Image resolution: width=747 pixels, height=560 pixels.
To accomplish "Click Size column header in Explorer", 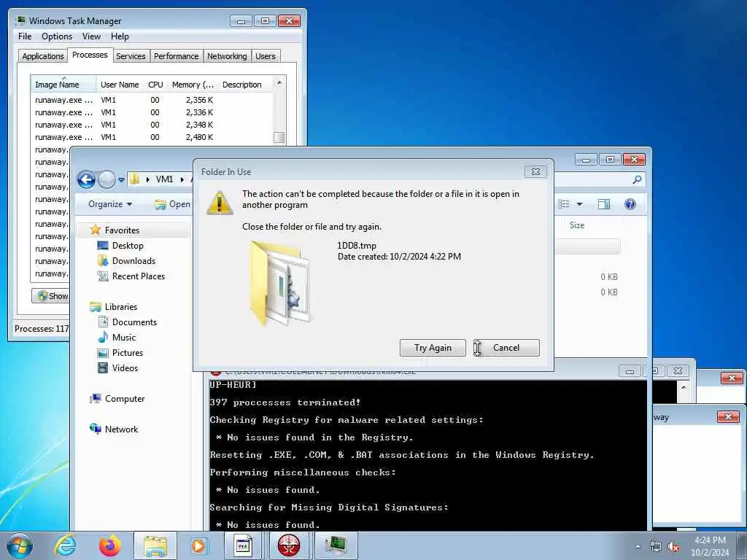I will click(x=577, y=225).
